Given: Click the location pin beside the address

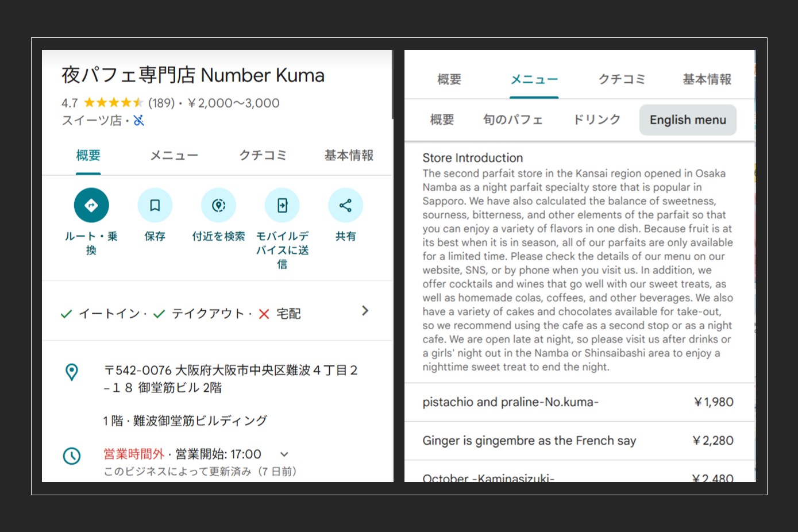Looking at the screenshot, I should click(x=72, y=372).
